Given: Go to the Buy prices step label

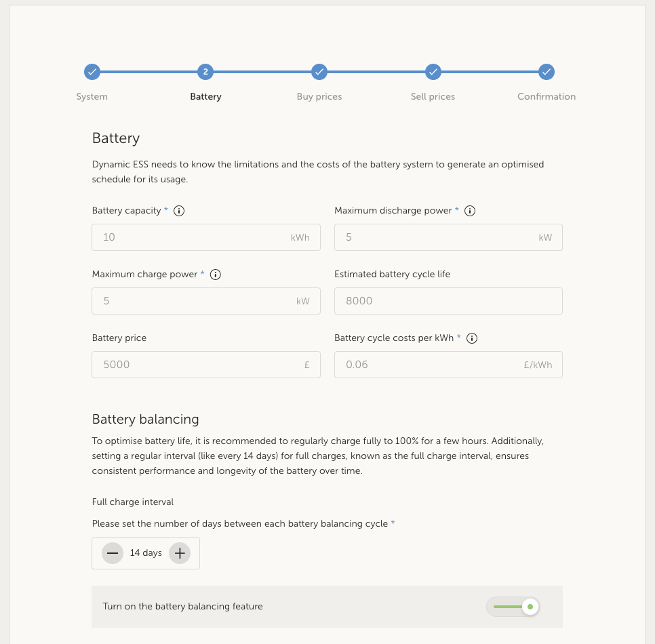Looking at the screenshot, I should pyautogui.click(x=319, y=97).
